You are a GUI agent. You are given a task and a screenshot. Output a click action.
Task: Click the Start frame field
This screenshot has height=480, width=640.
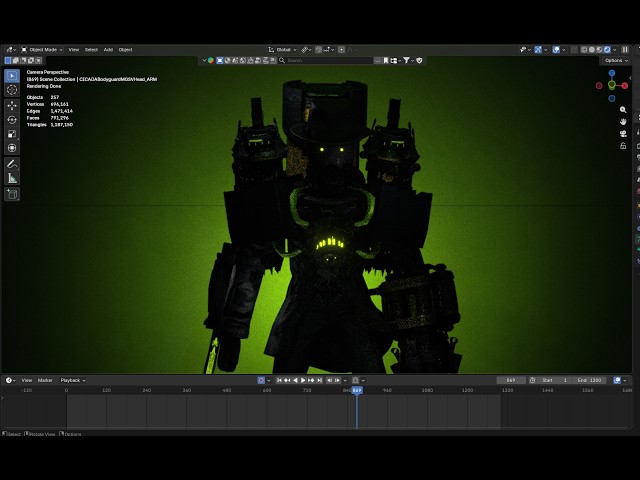click(x=554, y=380)
